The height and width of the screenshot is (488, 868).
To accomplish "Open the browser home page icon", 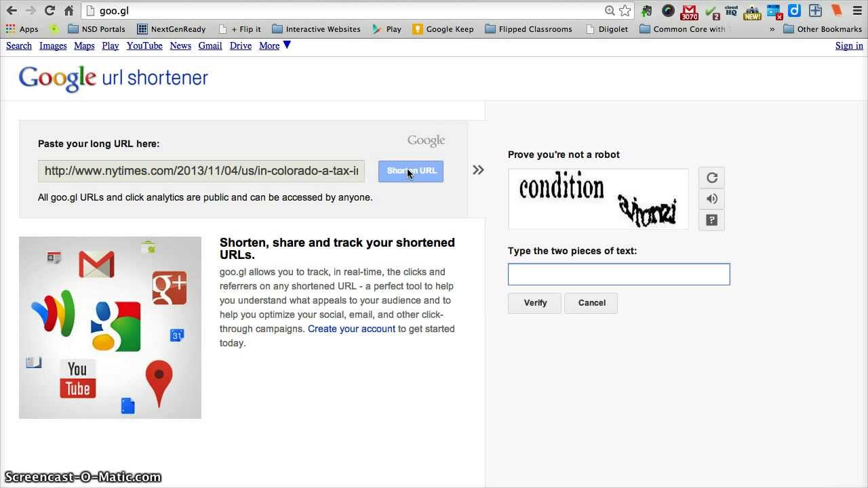I will coord(68,11).
